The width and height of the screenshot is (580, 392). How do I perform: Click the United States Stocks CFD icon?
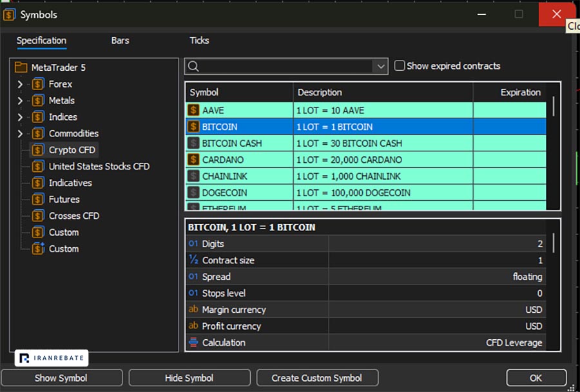pyautogui.click(x=38, y=166)
